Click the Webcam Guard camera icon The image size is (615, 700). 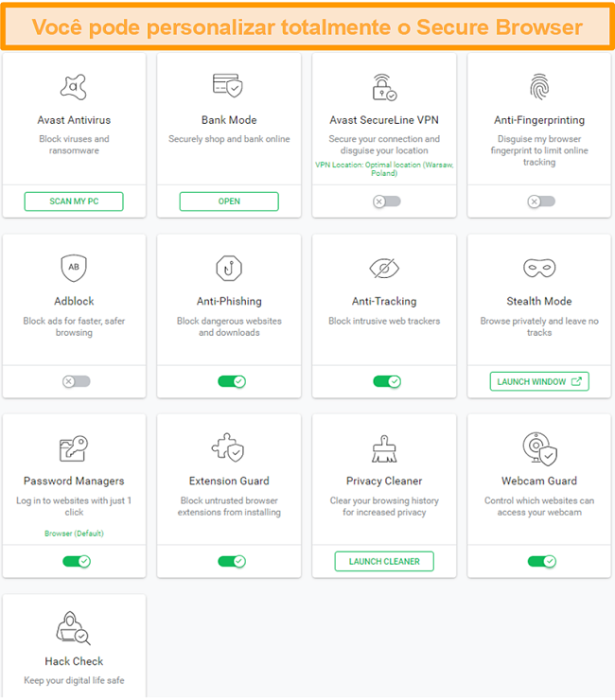(x=540, y=448)
